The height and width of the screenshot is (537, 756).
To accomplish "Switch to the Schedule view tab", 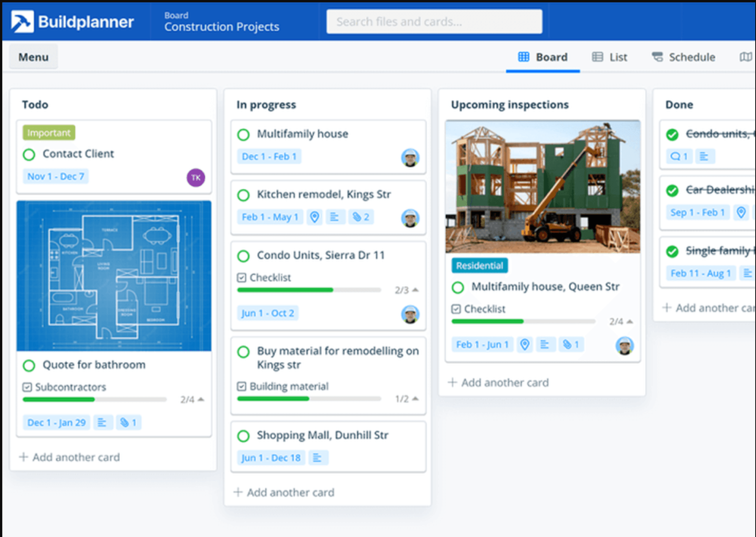I will (684, 57).
